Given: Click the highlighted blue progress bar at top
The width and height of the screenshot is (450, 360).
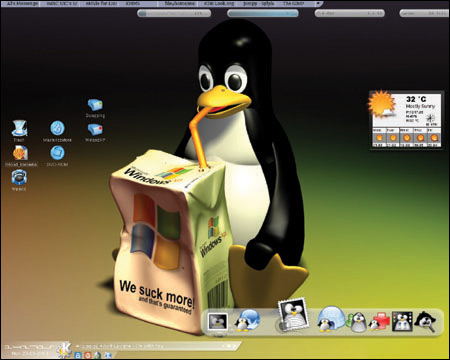Looking at the screenshot, I should (263, 13).
